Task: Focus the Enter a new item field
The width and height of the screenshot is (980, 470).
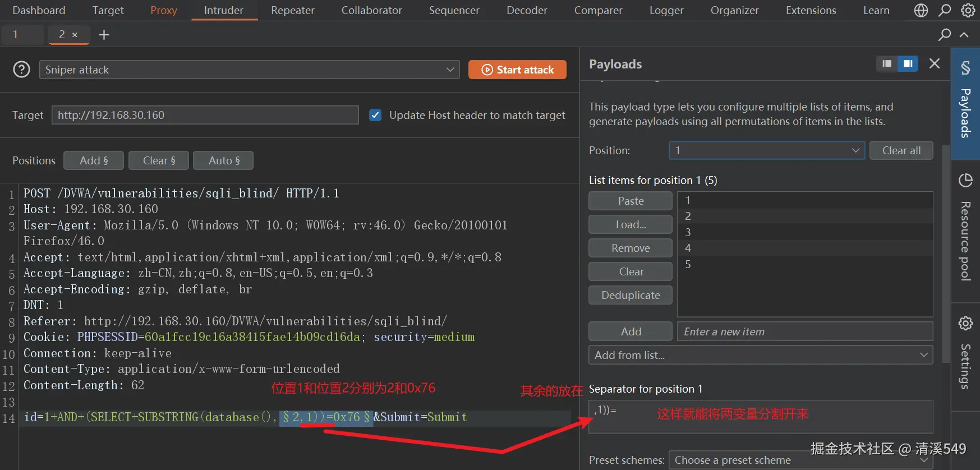Action: tap(805, 331)
